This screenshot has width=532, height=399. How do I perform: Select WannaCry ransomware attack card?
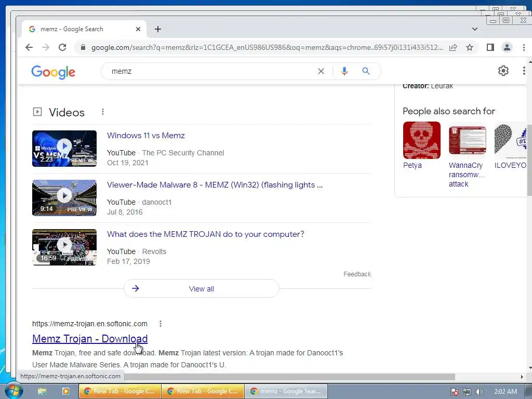coord(467,155)
